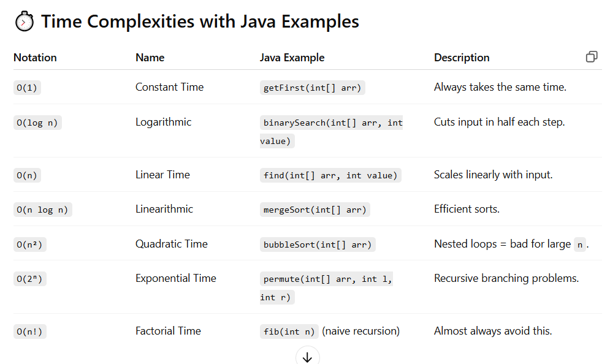Click the mergeSort(int[] arr) code chip

[x=315, y=209]
